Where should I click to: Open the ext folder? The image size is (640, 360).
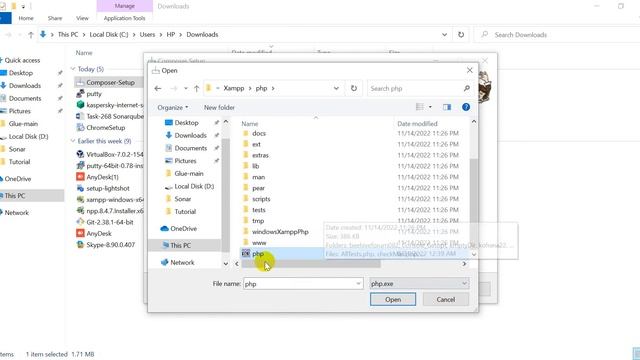click(256, 144)
